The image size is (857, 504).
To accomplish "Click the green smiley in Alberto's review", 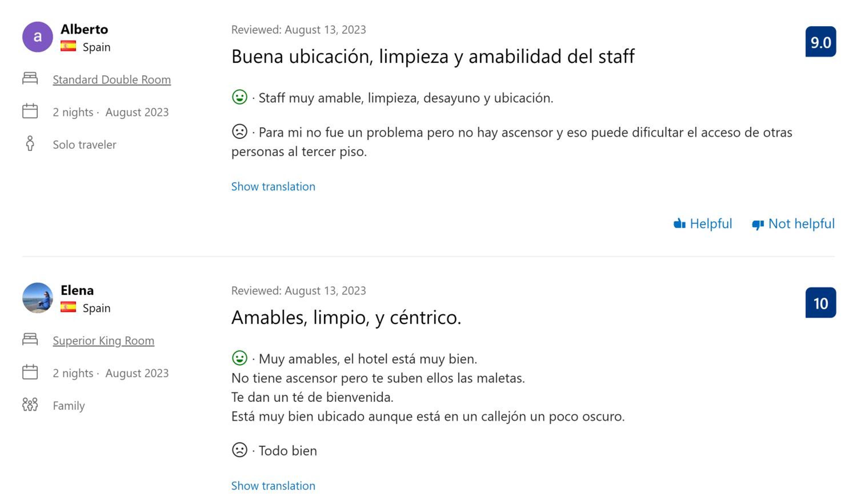I will click(x=239, y=97).
